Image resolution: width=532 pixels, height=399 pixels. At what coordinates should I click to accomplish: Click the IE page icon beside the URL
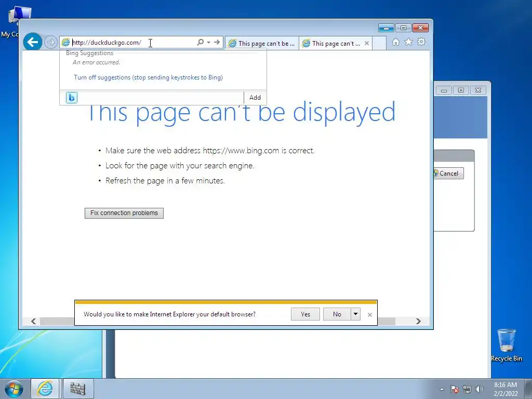coord(65,43)
